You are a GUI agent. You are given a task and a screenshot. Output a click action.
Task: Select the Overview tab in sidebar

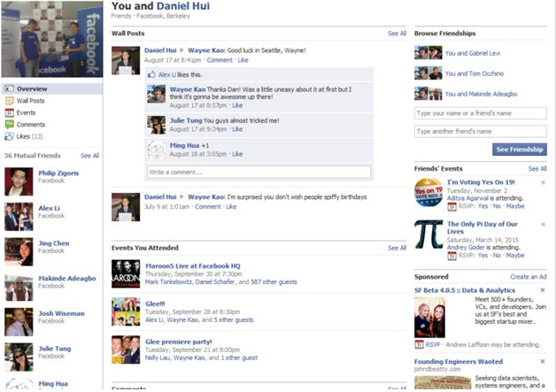[x=51, y=88]
